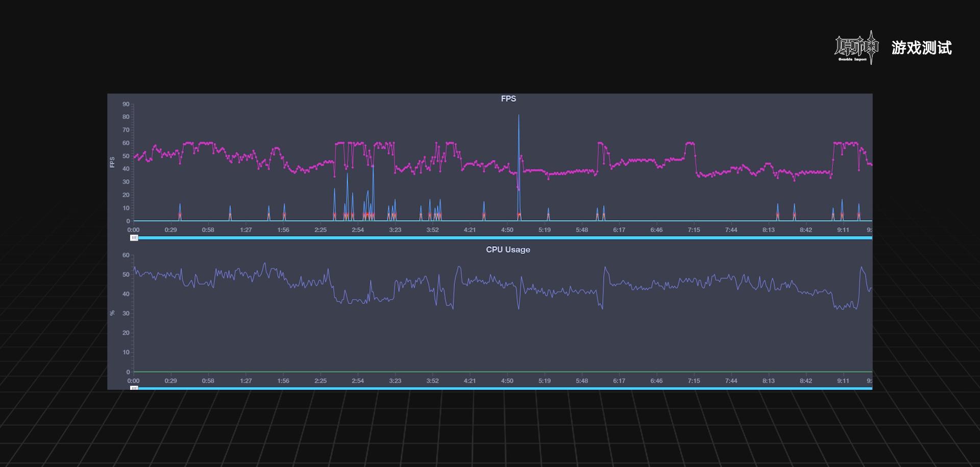
Task: Click the vertical FPS axis label
Action: [x=112, y=162]
